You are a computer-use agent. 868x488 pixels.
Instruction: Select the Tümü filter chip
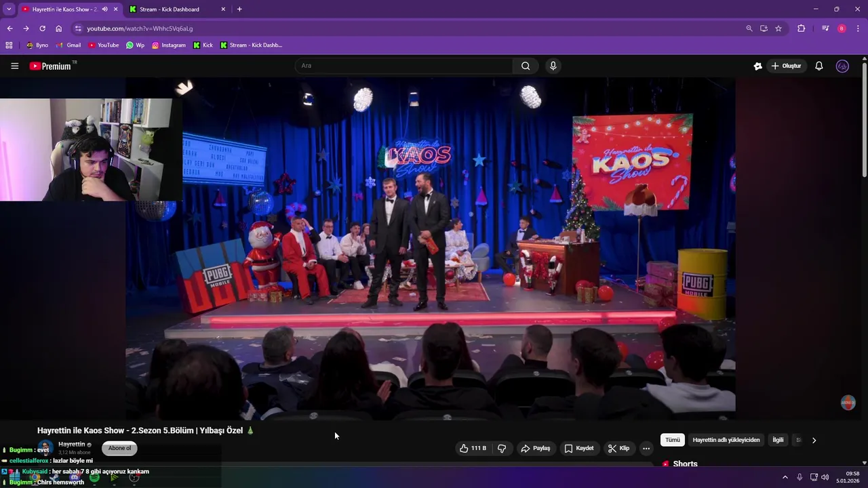[672, 440]
